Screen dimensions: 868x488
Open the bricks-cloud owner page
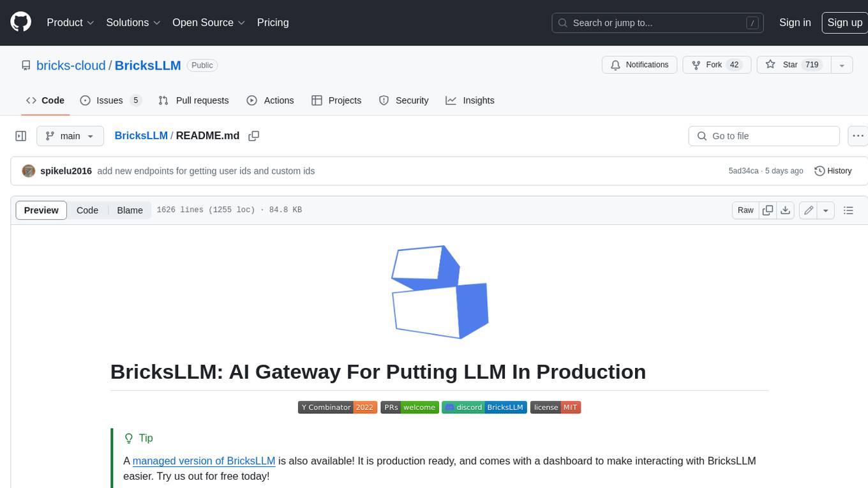(71, 65)
